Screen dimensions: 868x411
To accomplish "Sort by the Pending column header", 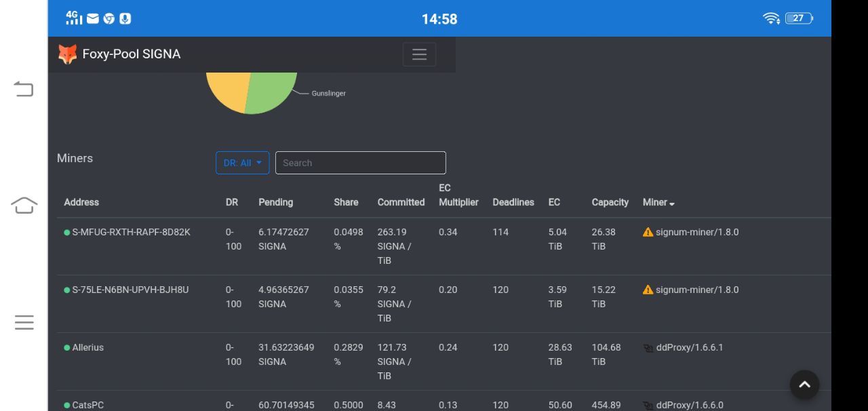I will click(x=275, y=202).
